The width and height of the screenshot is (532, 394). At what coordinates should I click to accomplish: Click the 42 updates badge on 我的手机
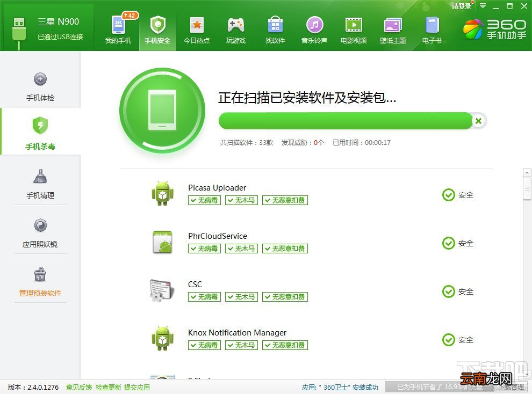(x=130, y=16)
